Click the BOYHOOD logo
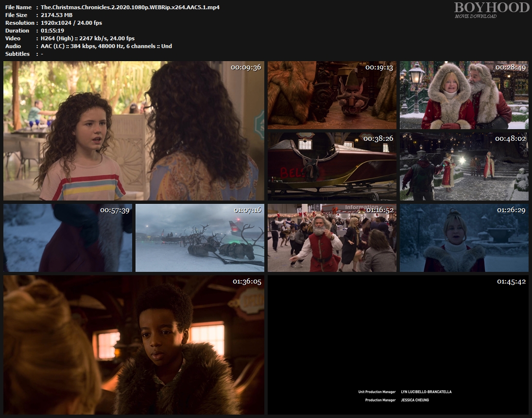Viewport: 532px width, 418px height. (x=491, y=7)
